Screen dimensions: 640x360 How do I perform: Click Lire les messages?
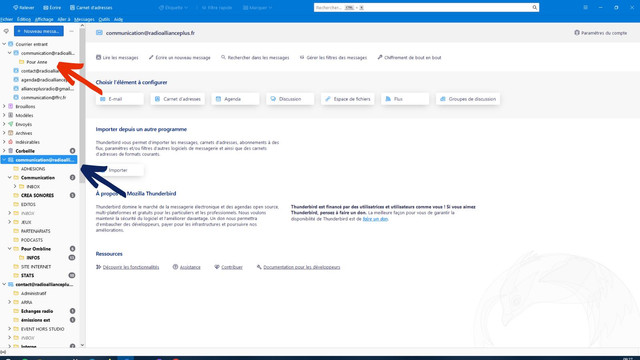(x=117, y=58)
